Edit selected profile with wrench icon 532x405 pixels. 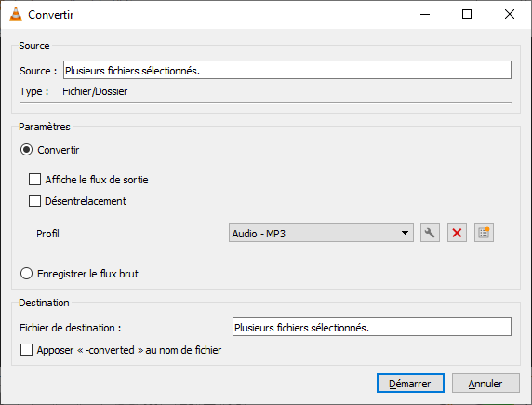click(430, 233)
